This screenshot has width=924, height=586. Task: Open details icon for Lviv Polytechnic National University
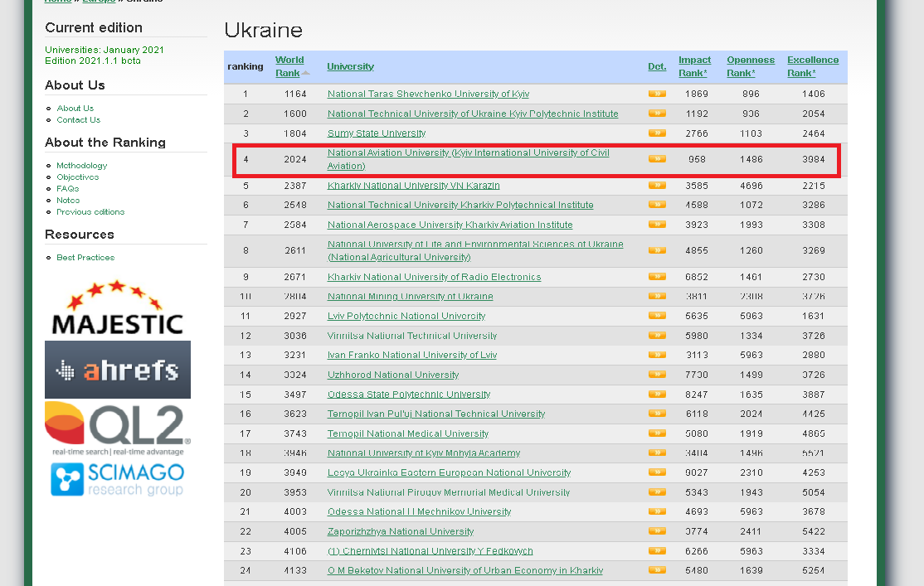(x=657, y=316)
